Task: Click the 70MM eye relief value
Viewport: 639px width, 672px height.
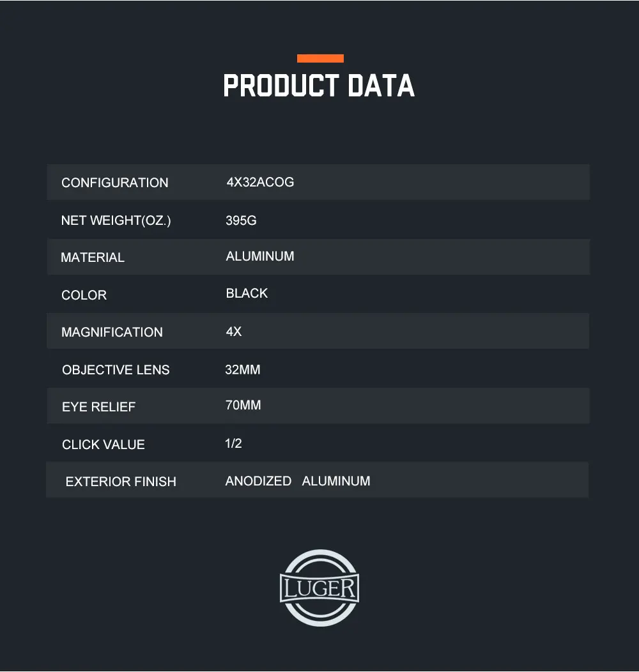Action: click(243, 405)
